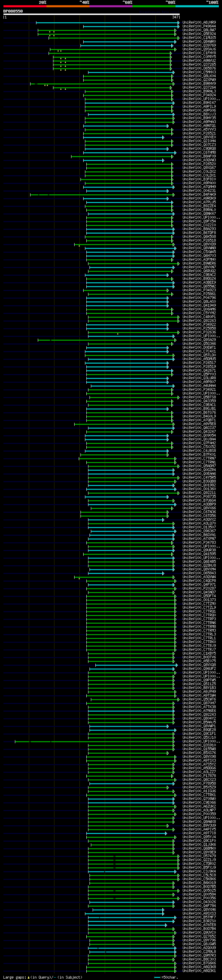Select the last hit UniRef100_A8Q3K1
This screenshot has height=980, width=222.
199,971
